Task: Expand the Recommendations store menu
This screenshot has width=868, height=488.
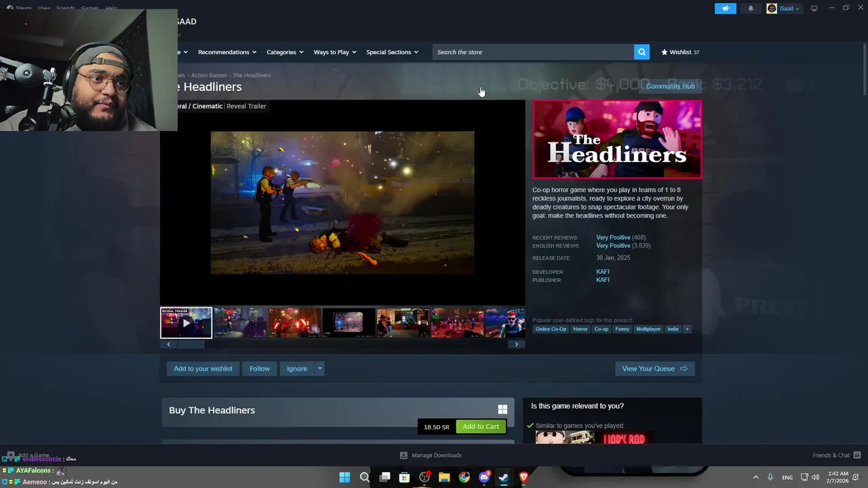Action: click(x=227, y=52)
